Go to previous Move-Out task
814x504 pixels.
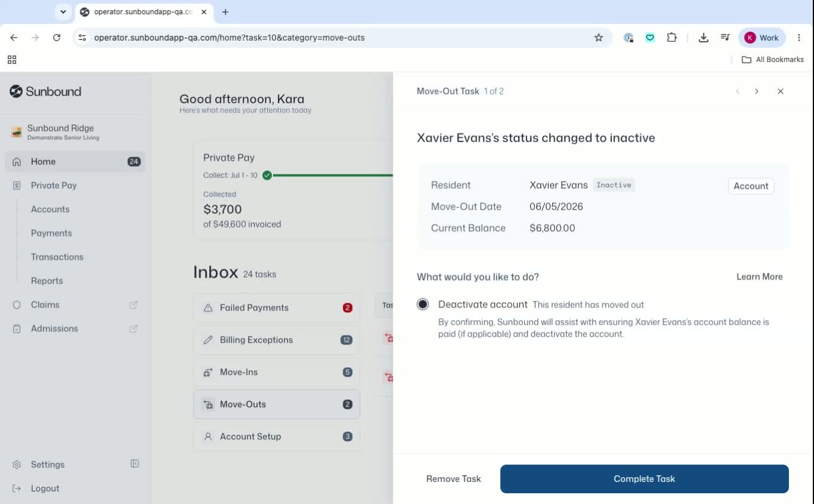738,91
